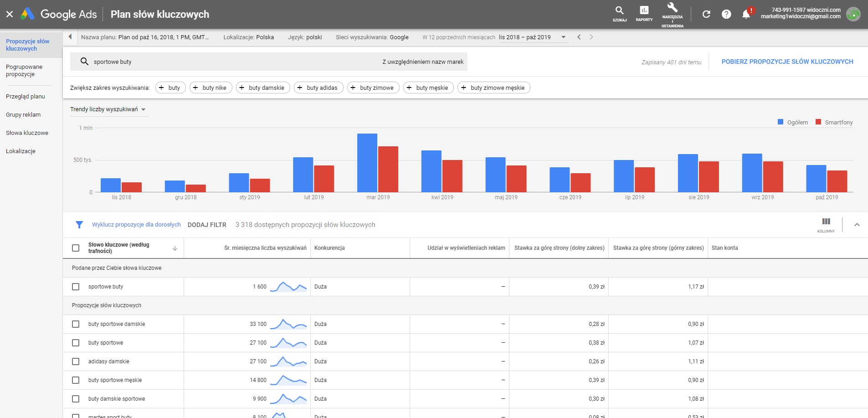Open the notifications bell icon
868x418 pixels.
pyautogui.click(x=746, y=14)
